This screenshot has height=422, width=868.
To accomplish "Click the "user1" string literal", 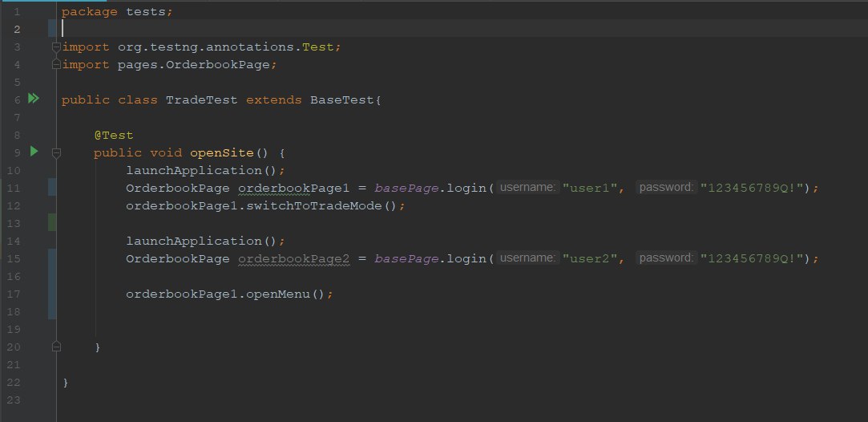I will pyautogui.click(x=590, y=189).
